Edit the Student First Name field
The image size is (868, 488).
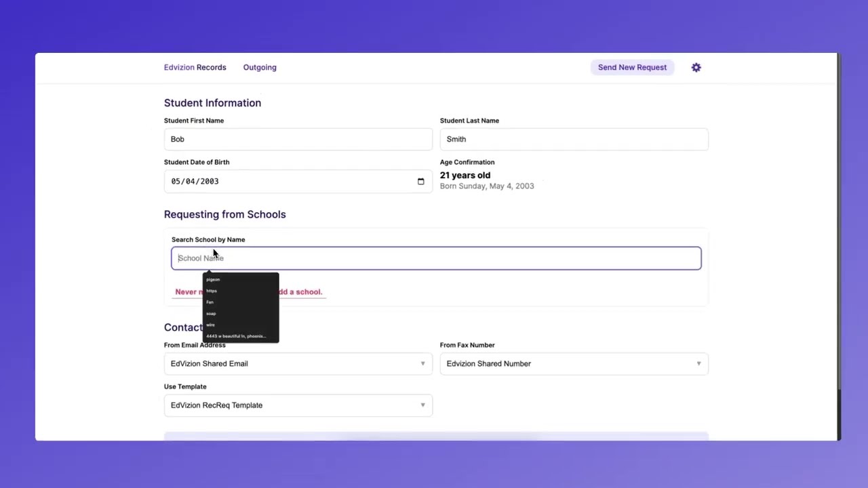pos(298,139)
